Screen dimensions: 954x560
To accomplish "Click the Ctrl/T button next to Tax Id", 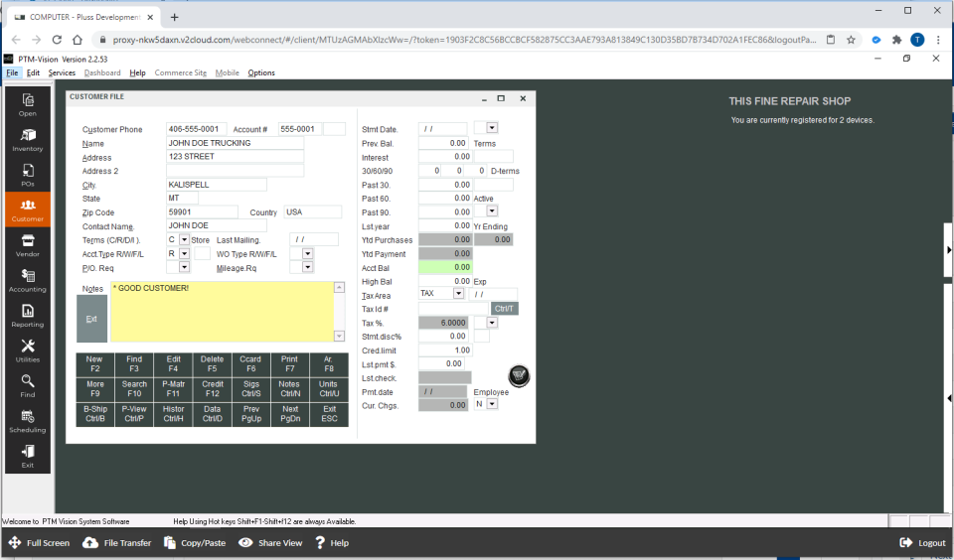I will coord(504,308).
